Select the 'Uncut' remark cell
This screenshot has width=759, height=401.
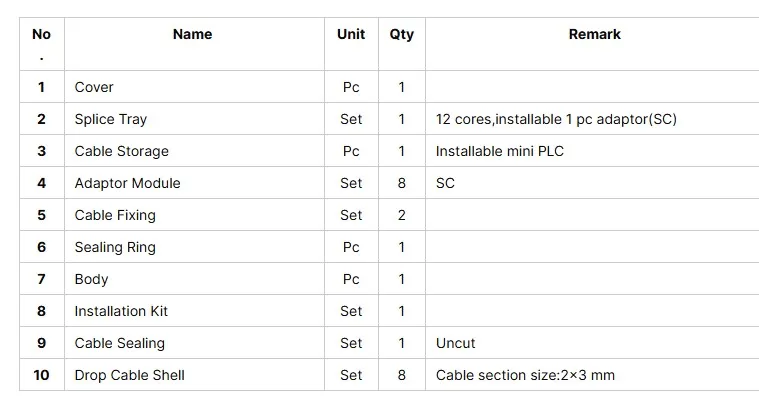pyautogui.click(x=456, y=343)
